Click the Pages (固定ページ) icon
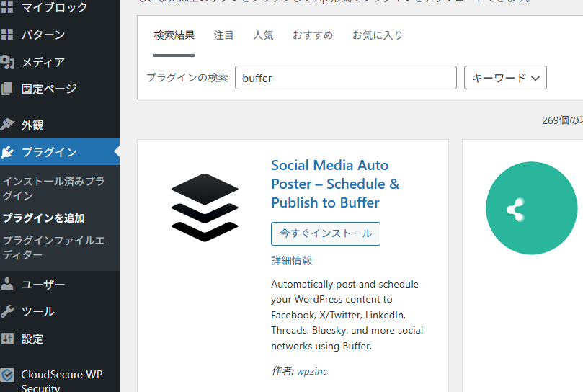Viewport: 583px width, 392px height. coord(7,89)
